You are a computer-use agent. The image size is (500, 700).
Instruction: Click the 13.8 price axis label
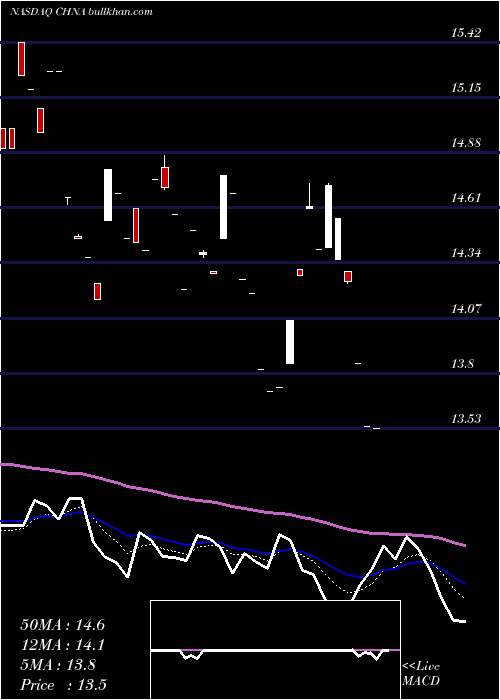[462, 364]
